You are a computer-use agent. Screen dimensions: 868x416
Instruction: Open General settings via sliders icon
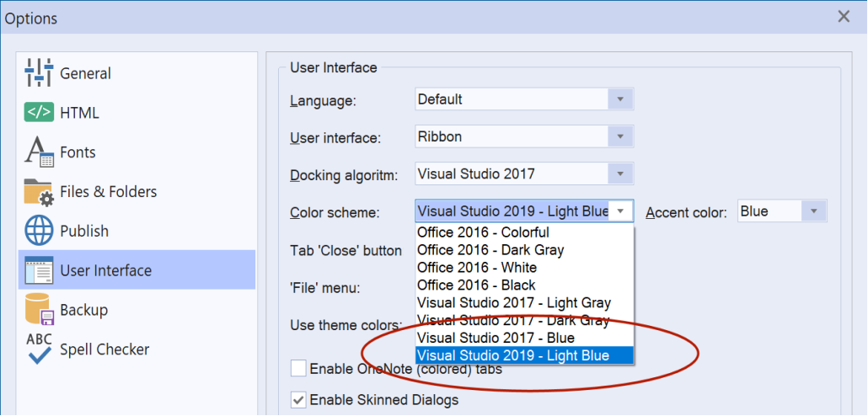point(39,73)
